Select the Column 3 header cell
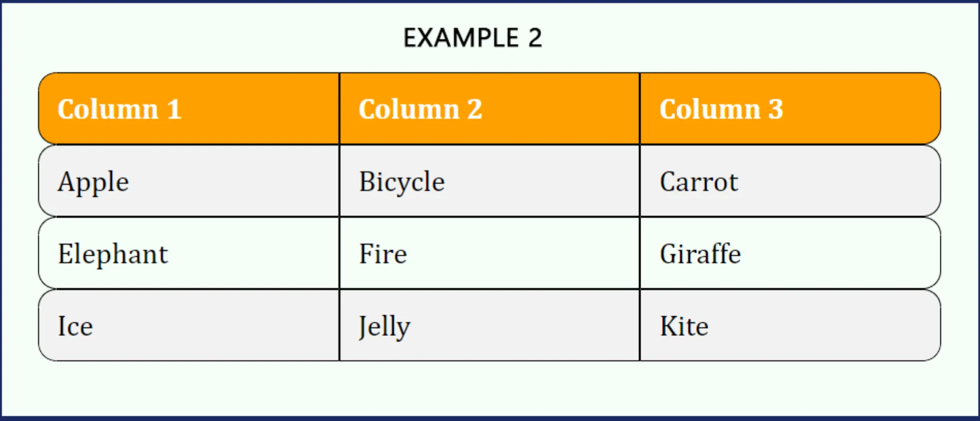This screenshot has height=421, width=980. [789, 109]
